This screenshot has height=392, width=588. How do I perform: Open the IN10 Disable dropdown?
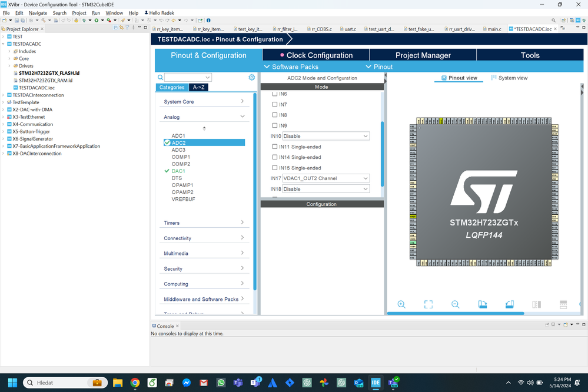326,136
